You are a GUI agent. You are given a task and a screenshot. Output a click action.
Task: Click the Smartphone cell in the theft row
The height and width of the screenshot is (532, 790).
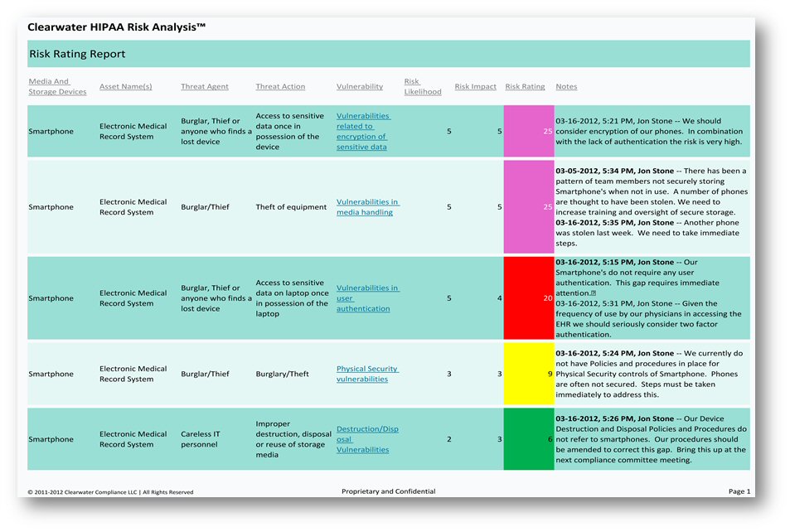[x=53, y=206]
